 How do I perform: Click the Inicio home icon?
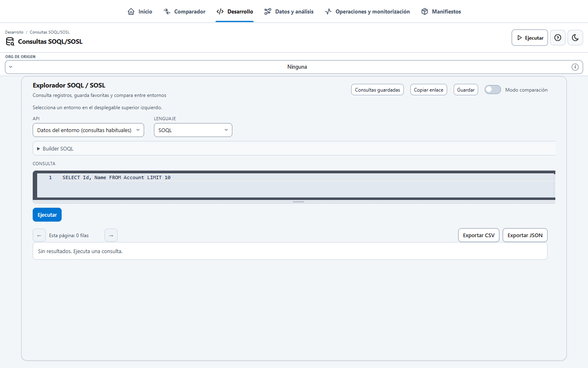tap(131, 11)
